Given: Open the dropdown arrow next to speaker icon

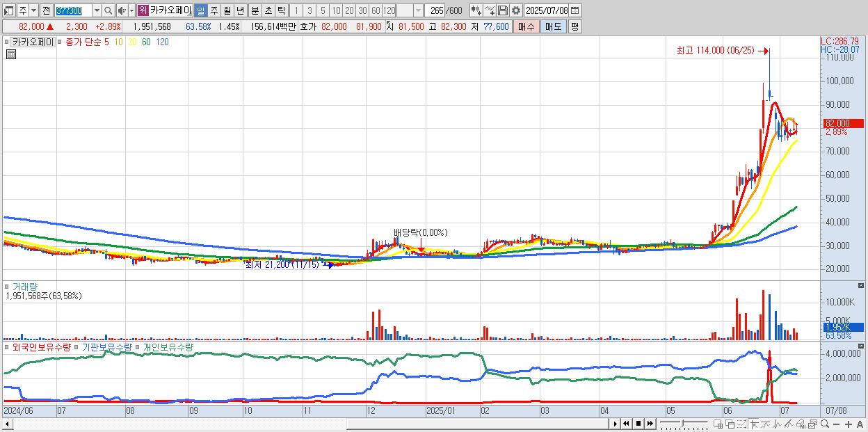Looking at the screenshot, I should pos(131,10).
